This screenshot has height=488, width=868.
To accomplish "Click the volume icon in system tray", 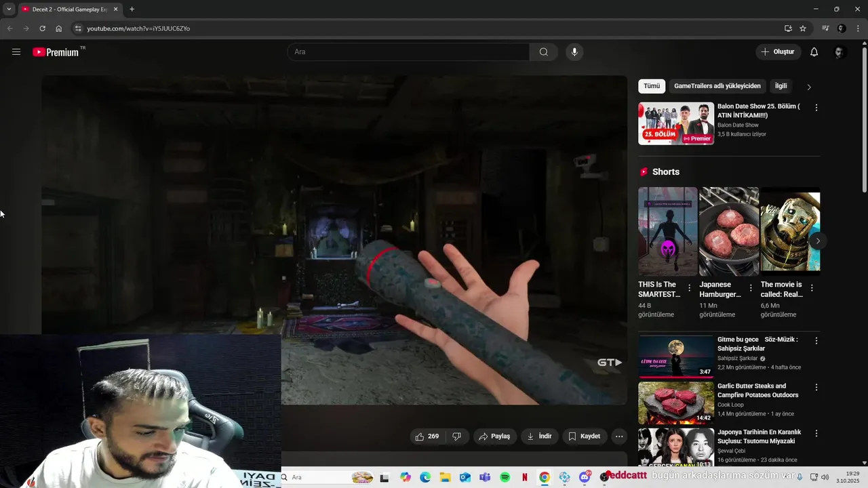I will 825,477.
